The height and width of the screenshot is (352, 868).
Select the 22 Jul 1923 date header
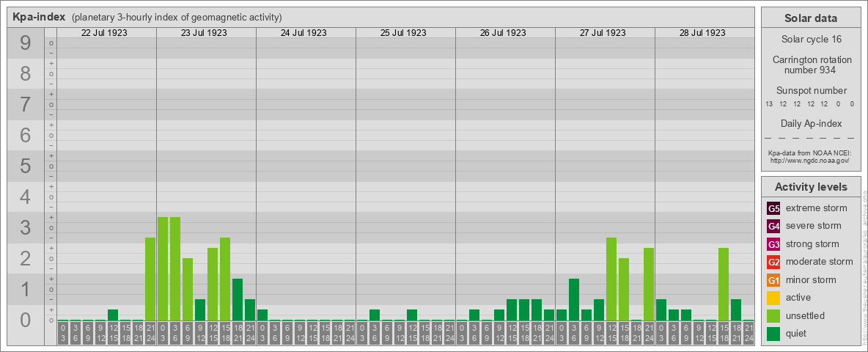104,33
